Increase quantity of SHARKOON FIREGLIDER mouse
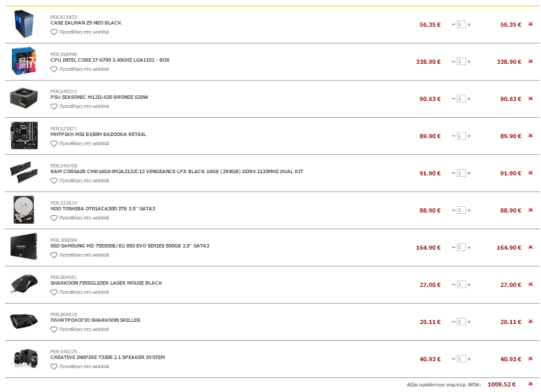This screenshot has height=392, width=541. pyautogui.click(x=469, y=285)
